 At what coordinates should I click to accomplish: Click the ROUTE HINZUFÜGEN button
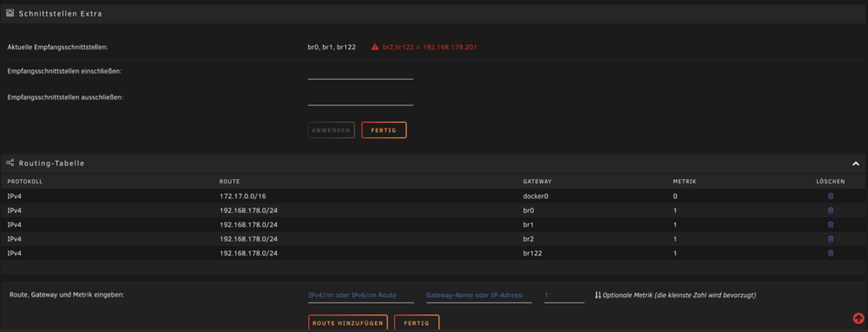point(347,322)
